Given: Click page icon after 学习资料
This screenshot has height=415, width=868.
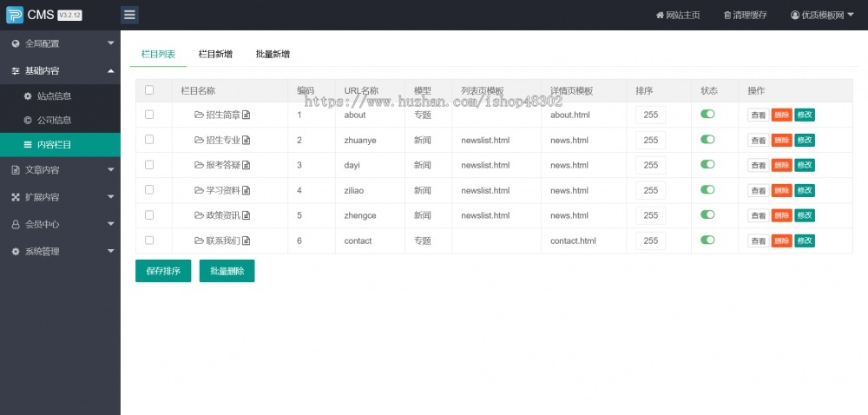Looking at the screenshot, I should point(247,190).
